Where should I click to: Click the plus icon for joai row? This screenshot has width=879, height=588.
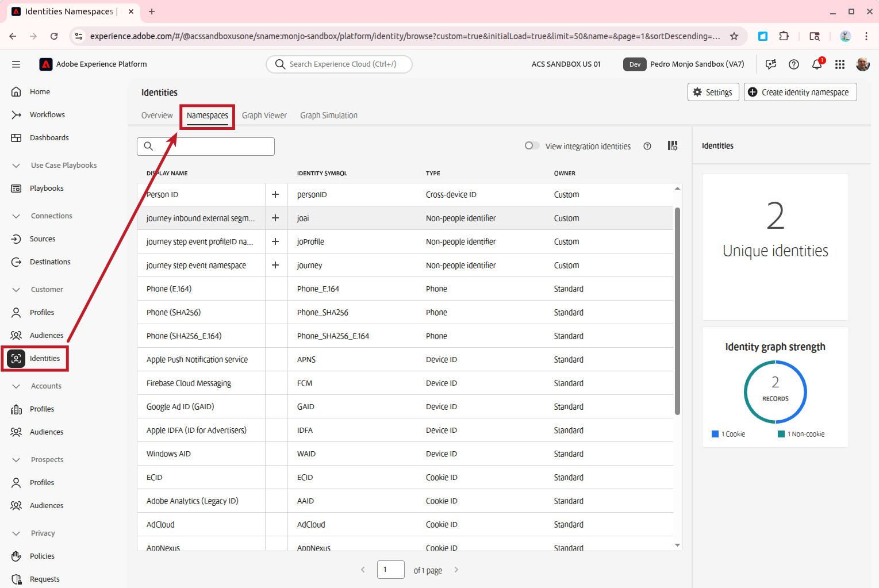tap(275, 218)
